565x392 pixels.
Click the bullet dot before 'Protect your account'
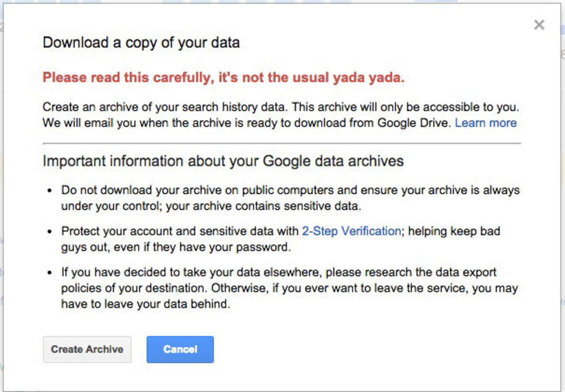coord(50,231)
